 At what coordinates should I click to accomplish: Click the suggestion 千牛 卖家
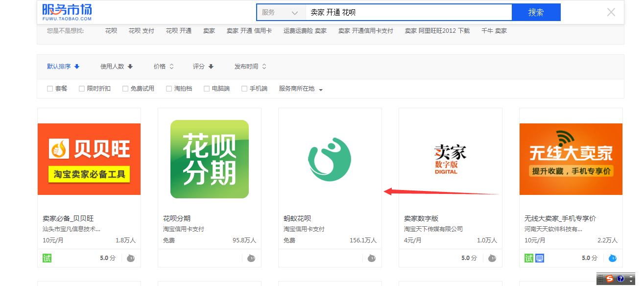click(x=494, y=31)
